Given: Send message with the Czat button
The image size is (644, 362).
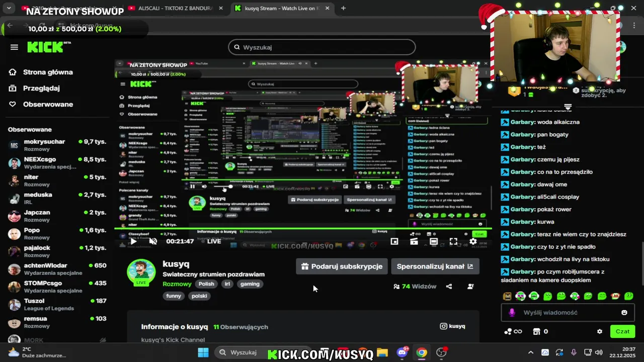Looking at the screenshot, I should (x=622, y=331).
